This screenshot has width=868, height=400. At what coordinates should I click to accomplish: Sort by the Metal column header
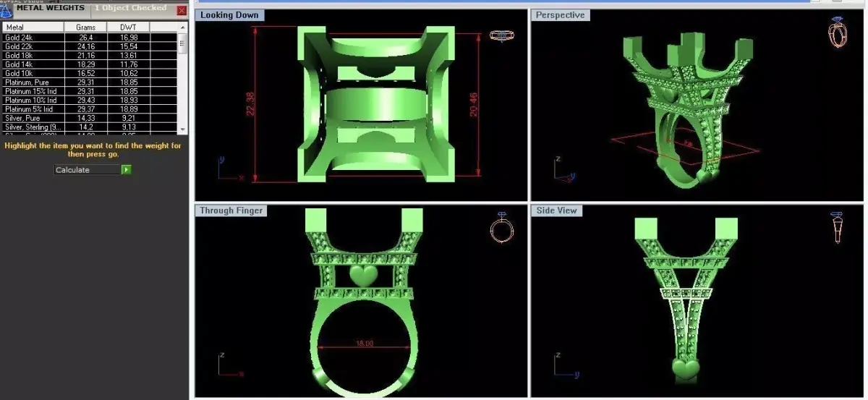point(33,27)
